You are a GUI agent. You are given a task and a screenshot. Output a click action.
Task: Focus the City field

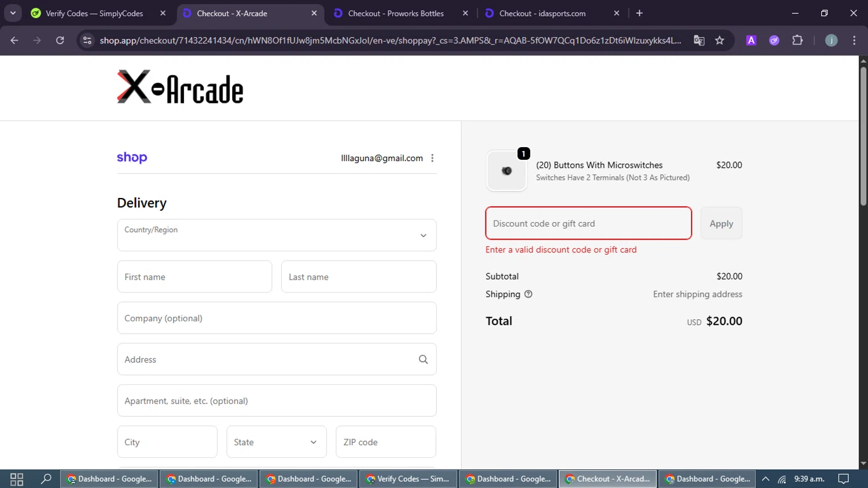167,442
